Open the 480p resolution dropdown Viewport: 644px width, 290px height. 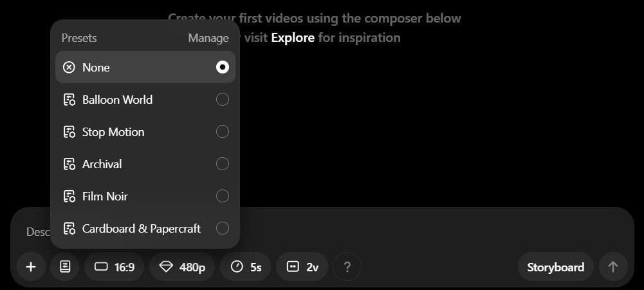pyautogui.click(x=183, y=267)
